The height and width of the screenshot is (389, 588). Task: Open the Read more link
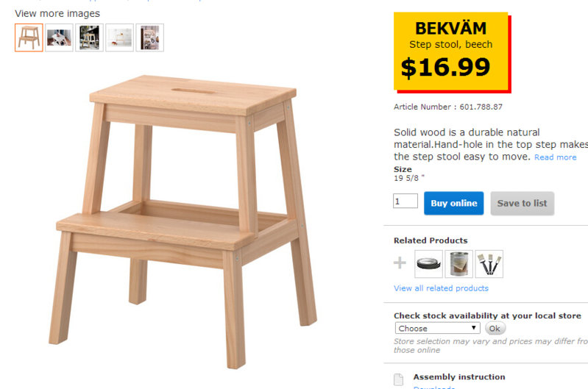pyautogui.click(x=555, y=157)
